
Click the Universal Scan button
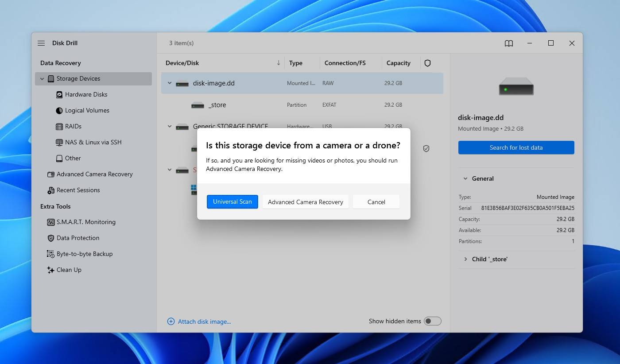click(x=232, y=202)
